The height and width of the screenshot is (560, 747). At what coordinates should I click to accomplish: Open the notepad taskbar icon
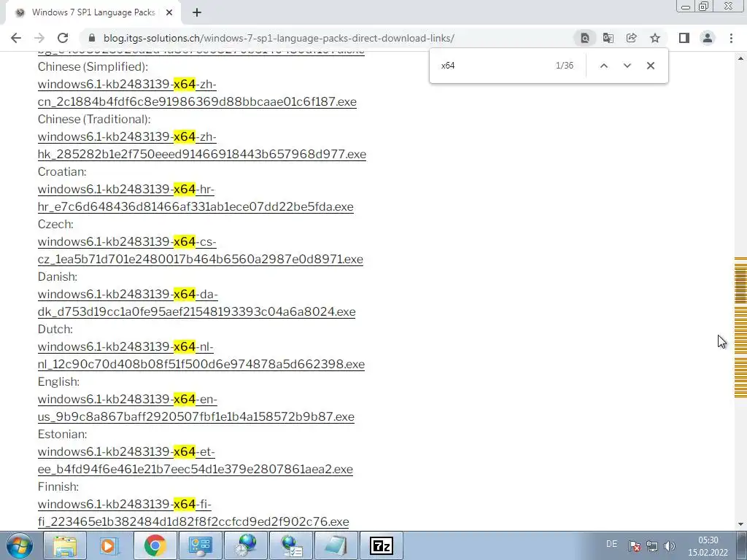coord(336,545)
